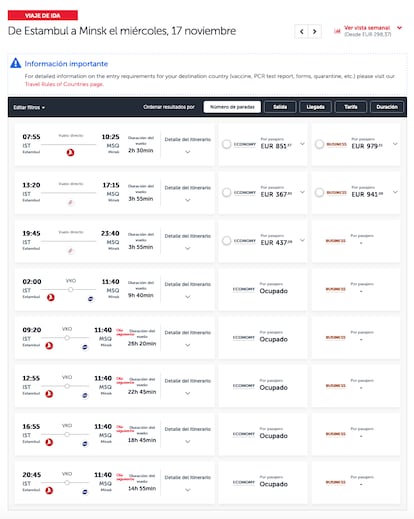Click the De Estambul a Minsk heading
Viewport: 414px width, 519px height.
[122, 31]
